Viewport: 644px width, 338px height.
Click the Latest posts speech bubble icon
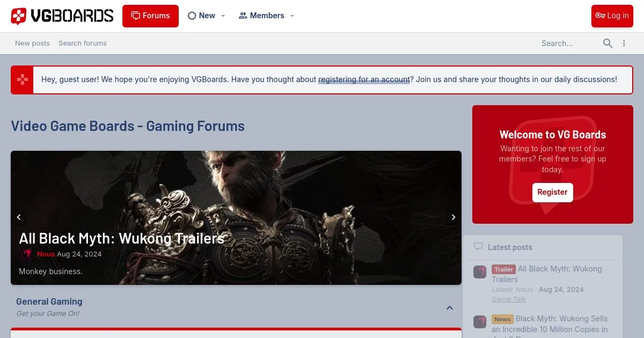click(x=478, y=247)
